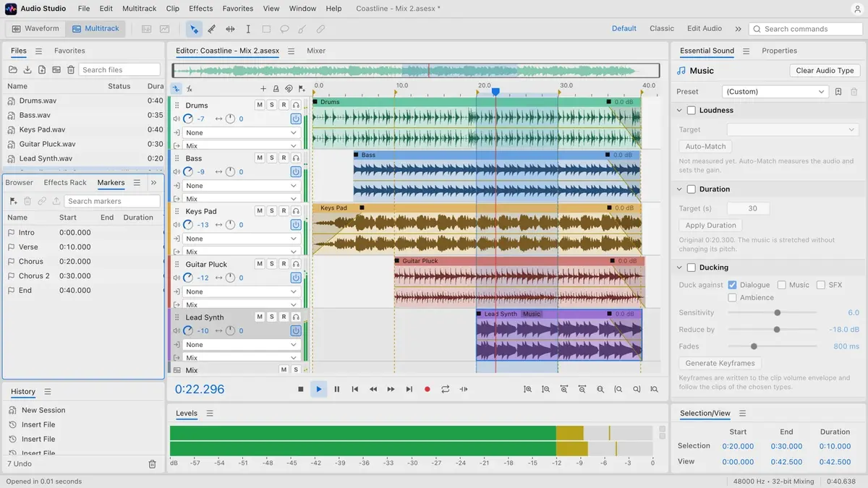This screenshot has width=868, height=488.
Task: Click the Import file download icon
Action: (27, 69)
